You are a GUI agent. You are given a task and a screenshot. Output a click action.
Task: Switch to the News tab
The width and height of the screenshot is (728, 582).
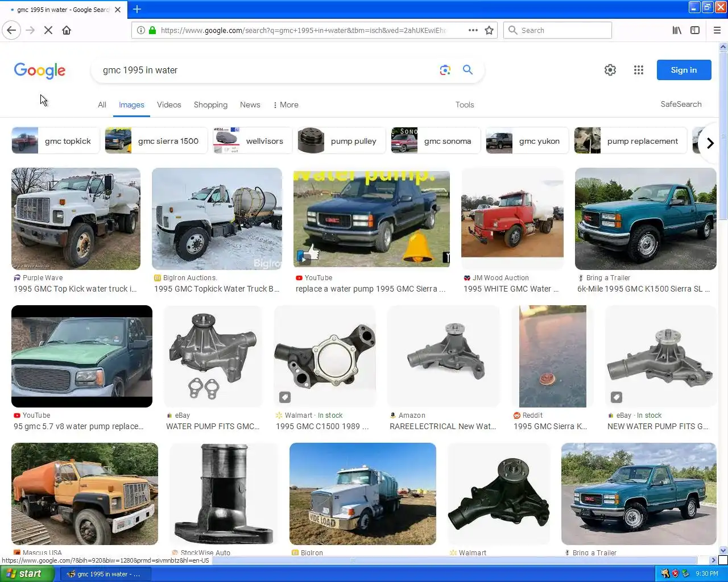[x=250, y=105]
